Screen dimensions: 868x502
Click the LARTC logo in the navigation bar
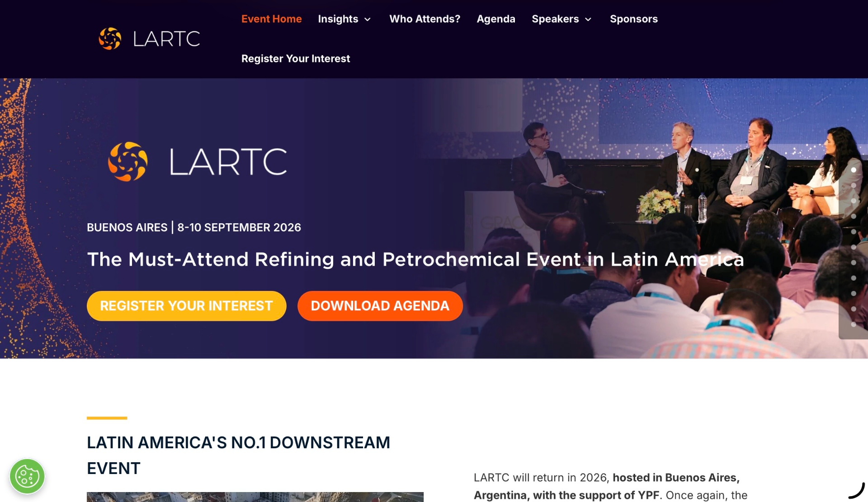click(x=149, y=39)
